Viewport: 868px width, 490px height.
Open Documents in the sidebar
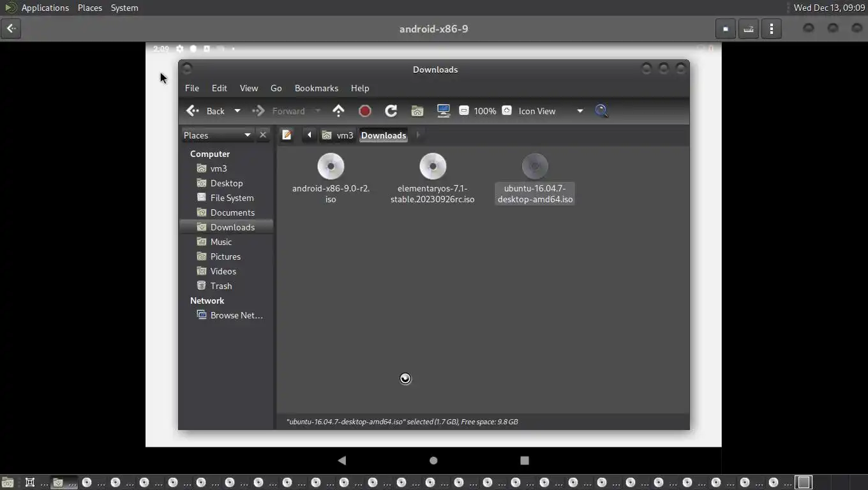(227, 212)
